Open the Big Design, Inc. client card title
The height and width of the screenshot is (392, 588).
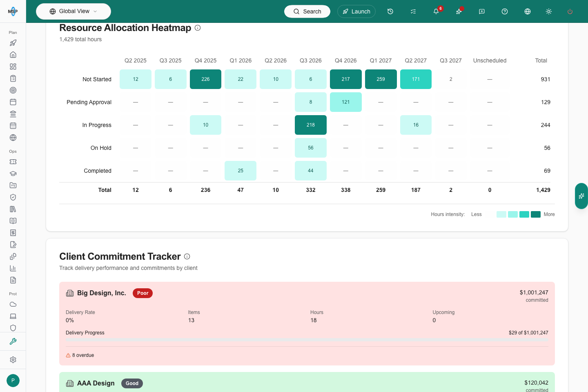coord(102,293)
